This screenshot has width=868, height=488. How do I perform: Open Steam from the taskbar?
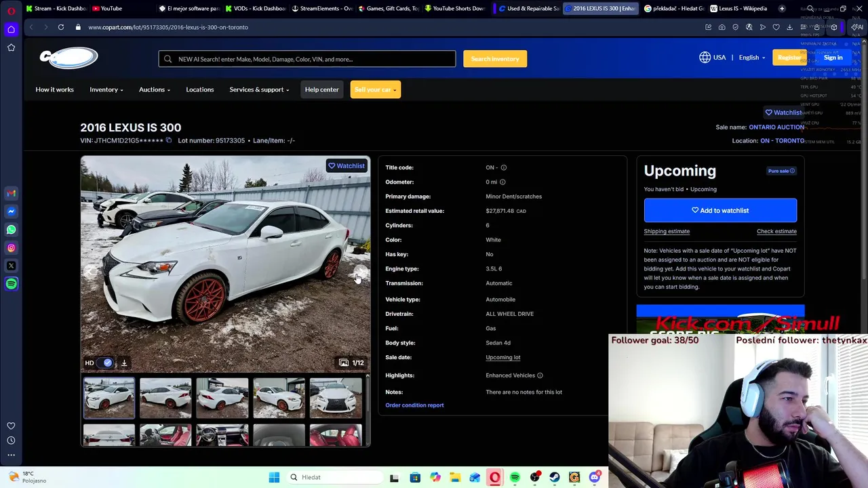point(555,477)
